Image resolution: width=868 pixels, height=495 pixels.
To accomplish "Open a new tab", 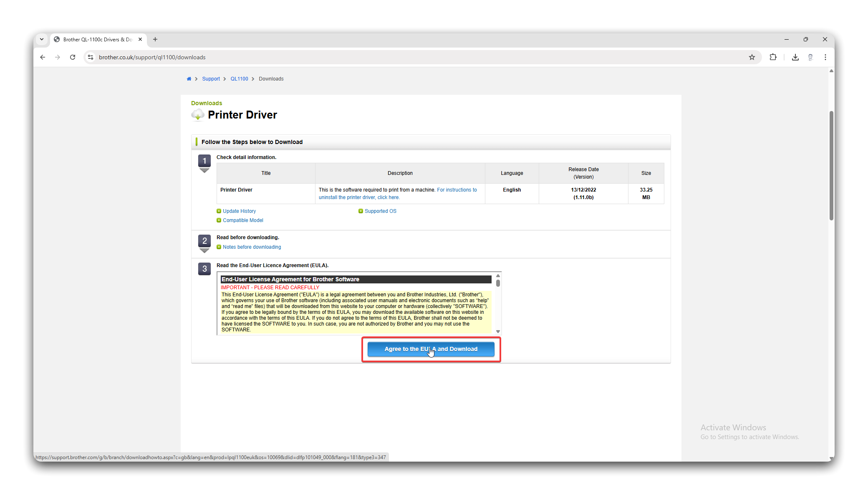I will [x=155, y=39].
